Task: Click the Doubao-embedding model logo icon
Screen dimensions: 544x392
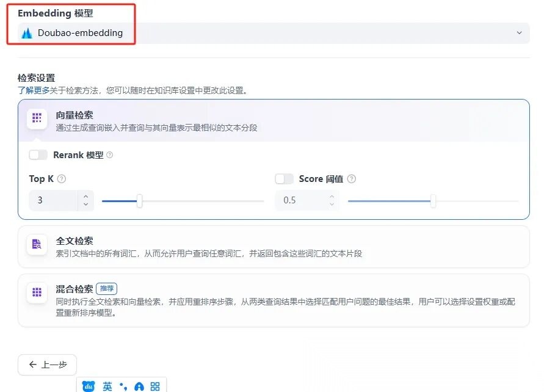Action: 27,34
